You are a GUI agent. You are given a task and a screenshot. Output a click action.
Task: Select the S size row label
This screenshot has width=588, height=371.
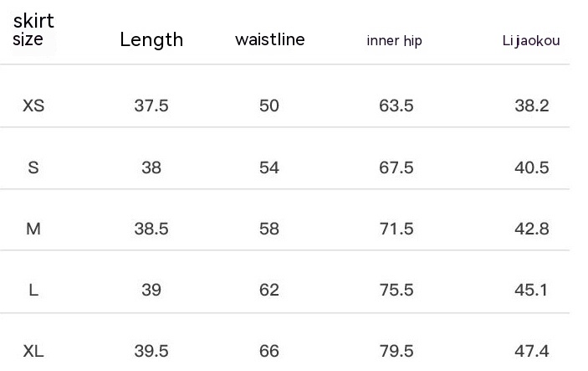click(x=33, y=167)
